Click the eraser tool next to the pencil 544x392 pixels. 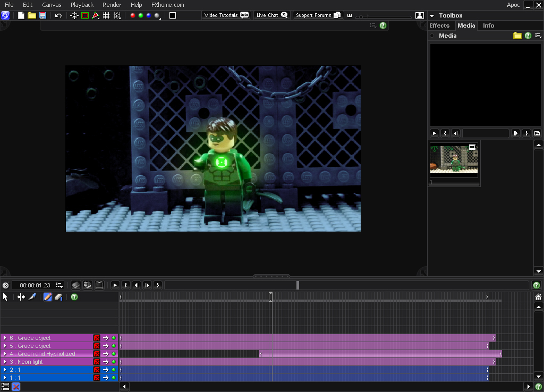[58, 297]
